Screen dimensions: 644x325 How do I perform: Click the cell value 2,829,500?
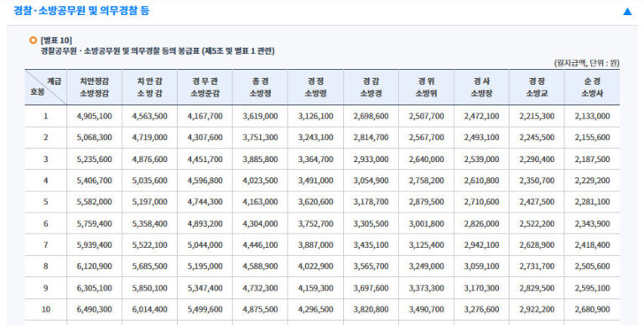coord(537,288)
